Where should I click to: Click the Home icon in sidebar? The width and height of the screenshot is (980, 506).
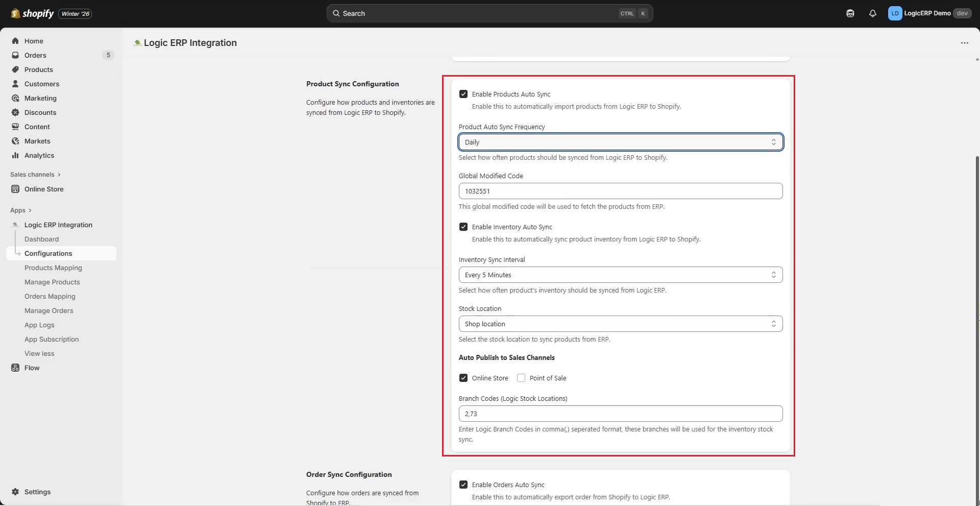pyautogui.click(x=15, y=41)
